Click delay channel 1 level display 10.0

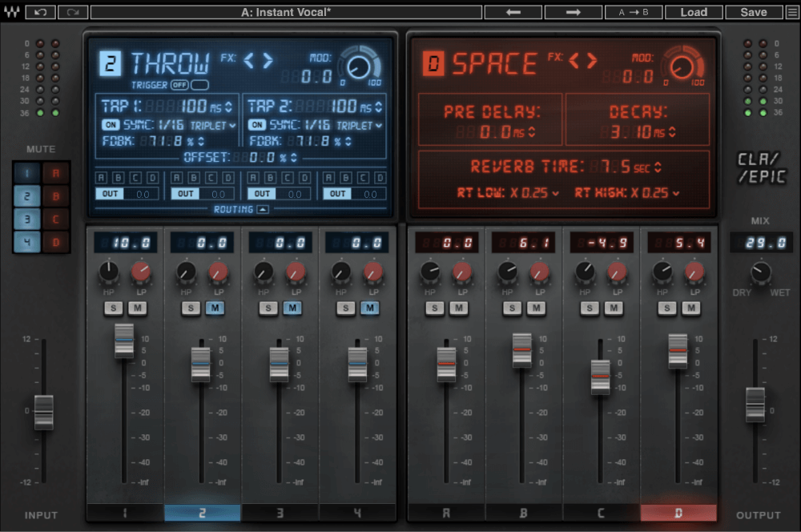coord(125,242)
